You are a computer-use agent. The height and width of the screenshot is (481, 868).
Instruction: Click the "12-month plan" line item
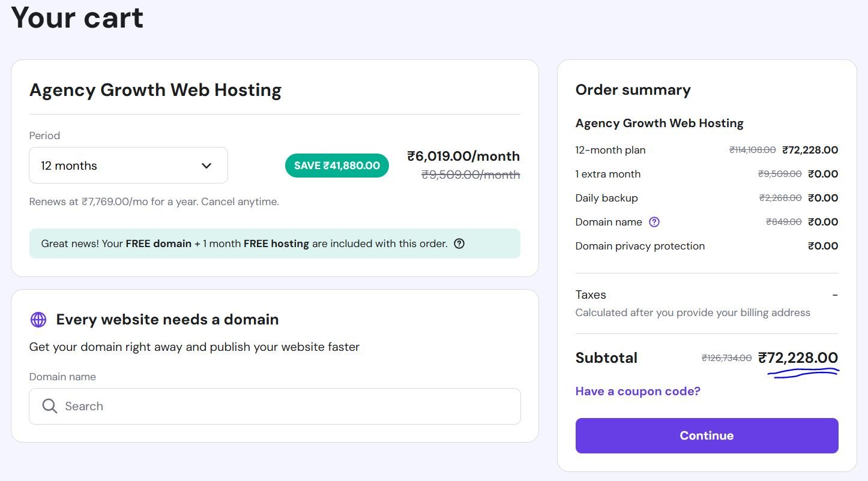pyautogui.click(x=610, y=150)
